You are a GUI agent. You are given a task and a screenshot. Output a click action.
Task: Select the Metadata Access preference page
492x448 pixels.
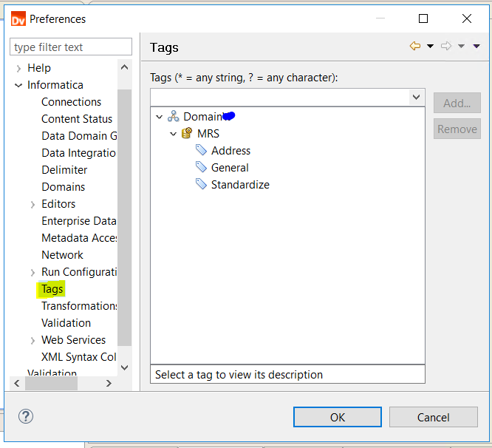pyautogui.click(x=79, y=237)
